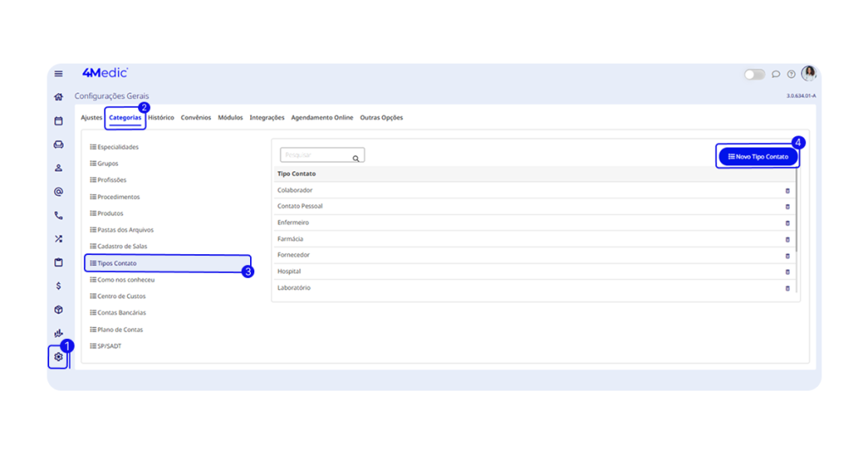Screen dimensions: 868x455
Task: Click the contact type list scrollbar
Action: pos(797,212)
